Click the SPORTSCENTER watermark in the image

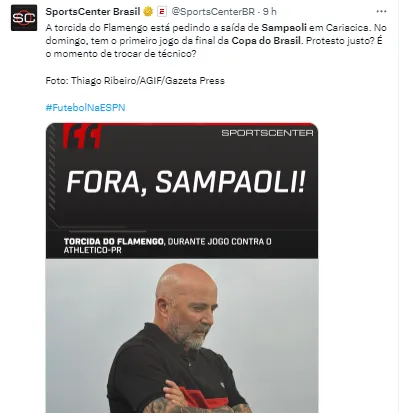267,133
